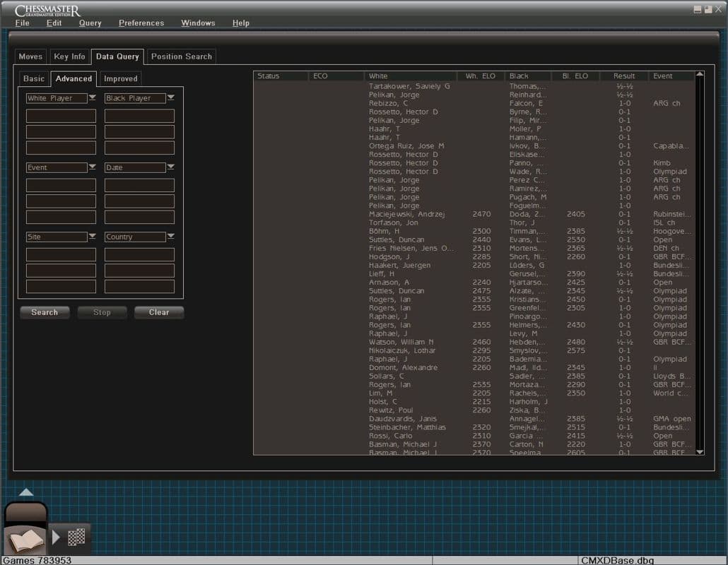Open the File menu

(x=23, y=23)
